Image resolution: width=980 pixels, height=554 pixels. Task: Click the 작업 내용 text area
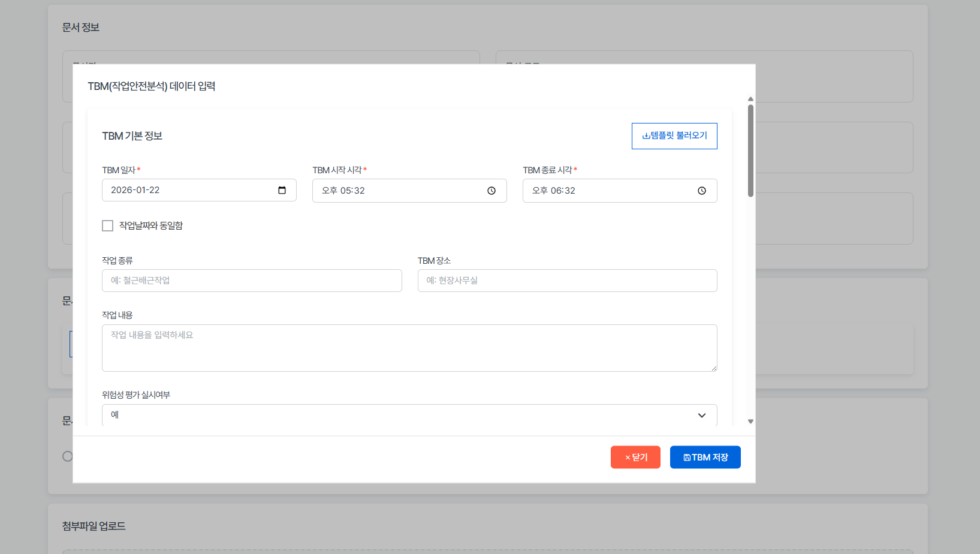(409, 348)
